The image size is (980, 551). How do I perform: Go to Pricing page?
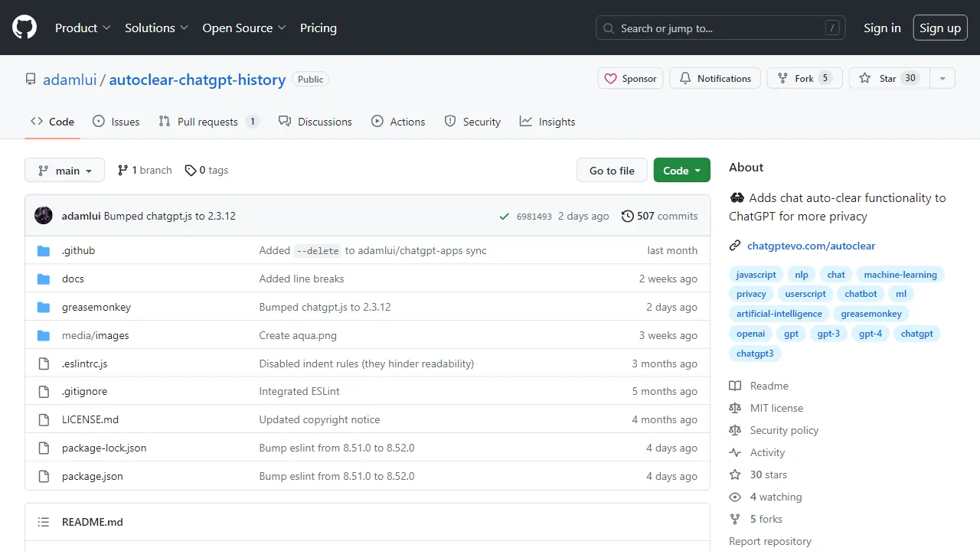click(318, 28)
